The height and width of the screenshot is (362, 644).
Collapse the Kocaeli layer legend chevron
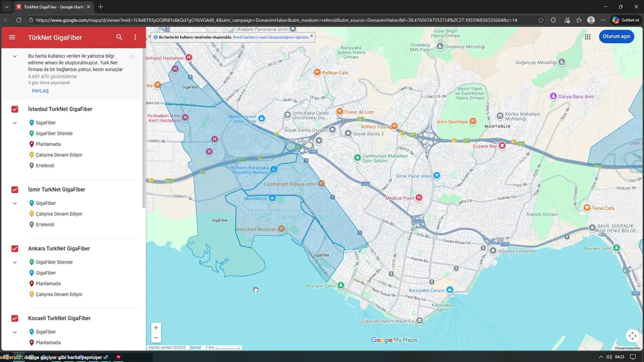[x=15, y=332]
